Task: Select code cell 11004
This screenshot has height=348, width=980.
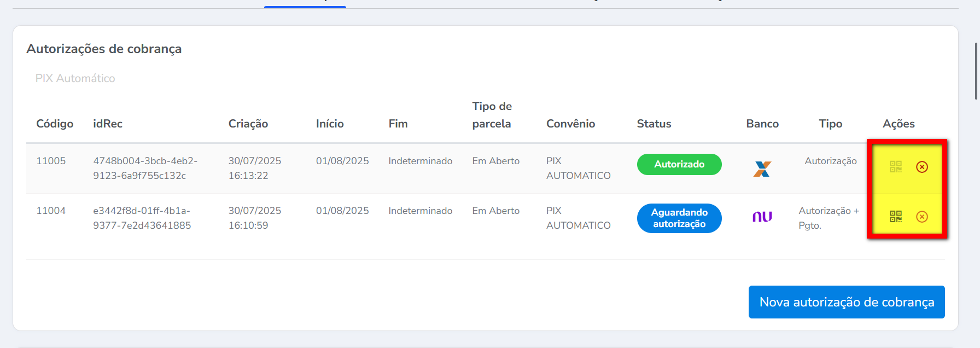Action: 51,211
